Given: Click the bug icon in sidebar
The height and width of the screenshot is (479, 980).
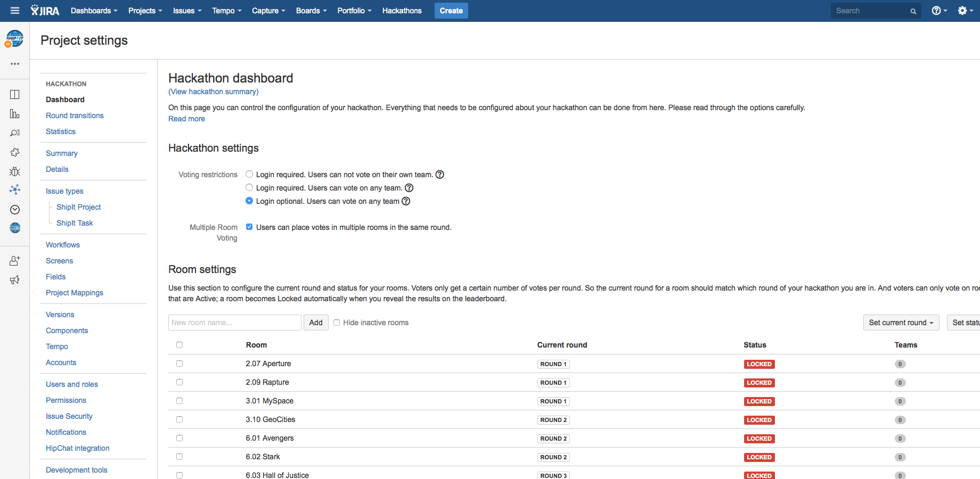Looking at the screenshot, I should [15, 171].
